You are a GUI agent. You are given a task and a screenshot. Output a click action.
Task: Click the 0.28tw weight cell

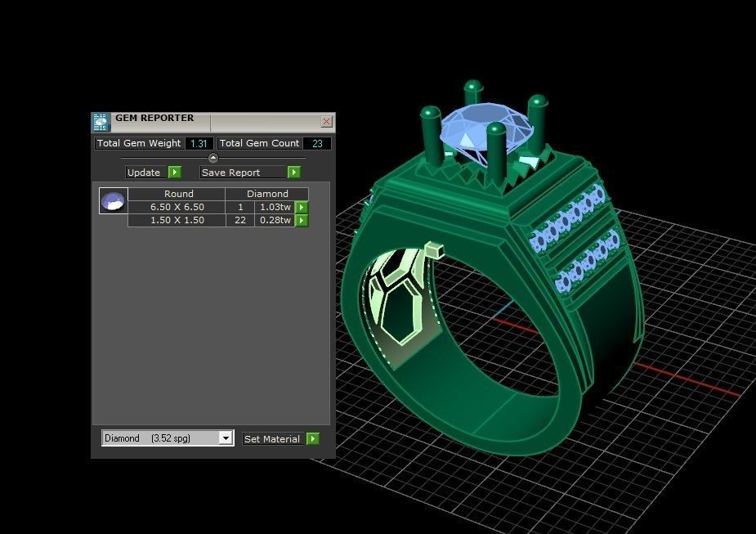[x=275, y=220]
